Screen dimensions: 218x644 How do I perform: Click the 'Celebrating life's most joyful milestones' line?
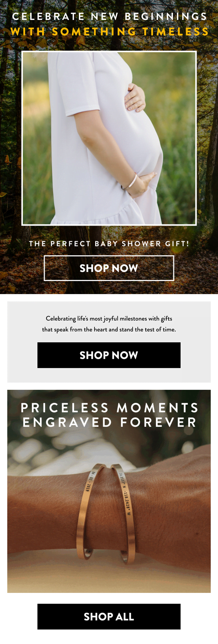(x=109, y=319)
